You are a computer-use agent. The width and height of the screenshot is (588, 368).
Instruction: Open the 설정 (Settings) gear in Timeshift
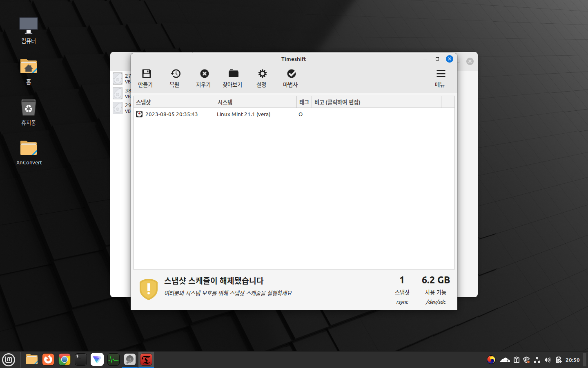tap(262, 79)
